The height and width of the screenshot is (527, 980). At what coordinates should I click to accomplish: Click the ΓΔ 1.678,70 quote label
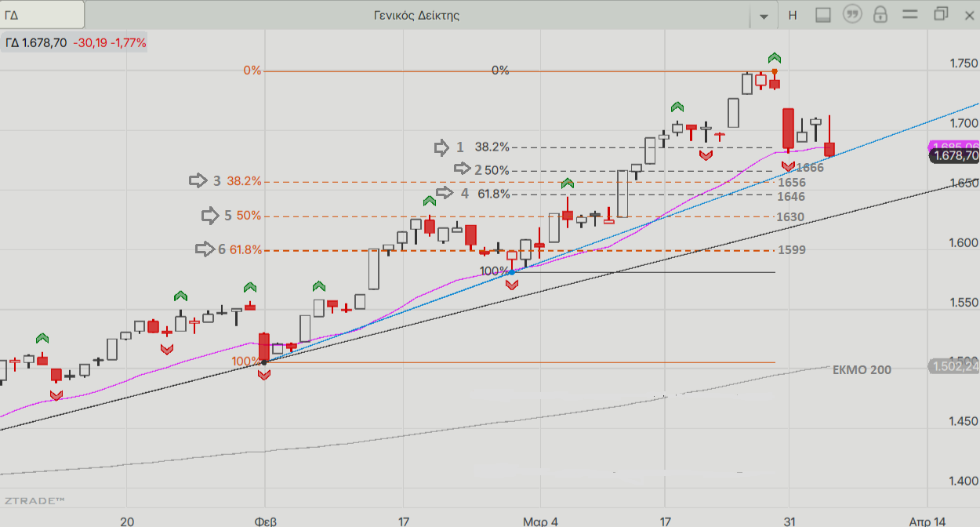[36, 43]
